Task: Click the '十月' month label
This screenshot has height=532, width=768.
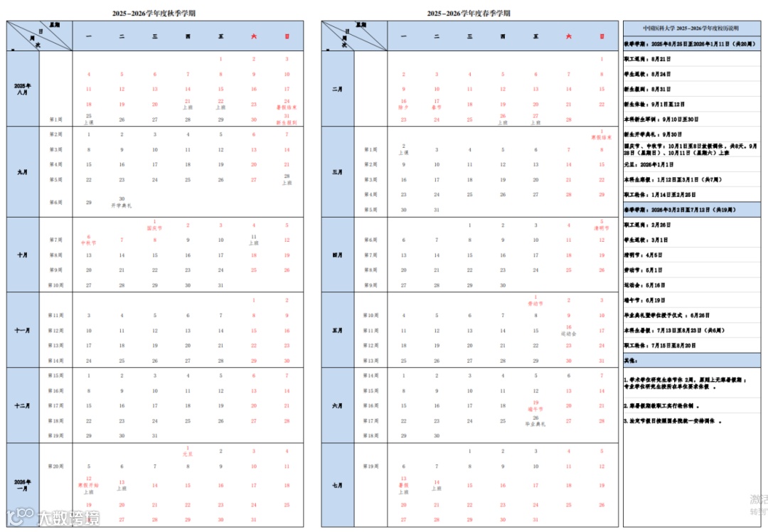Action: tap(23, 255)
